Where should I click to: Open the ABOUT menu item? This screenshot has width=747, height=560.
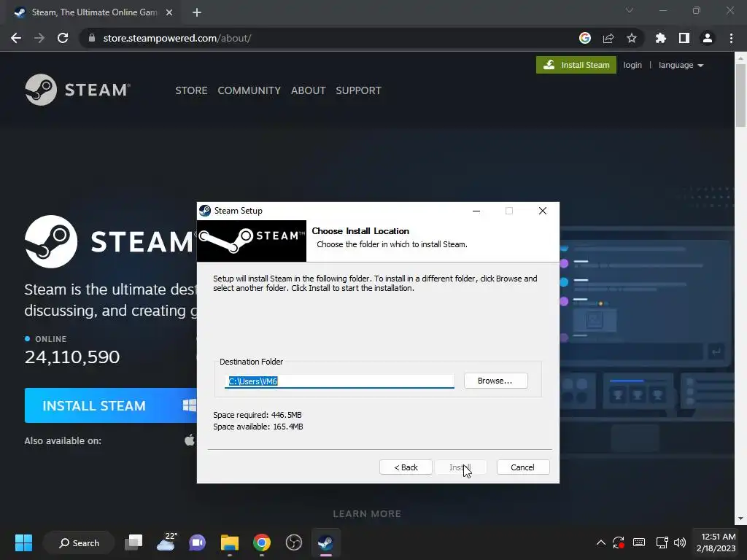pyautogui.click(x=309, y=90)
